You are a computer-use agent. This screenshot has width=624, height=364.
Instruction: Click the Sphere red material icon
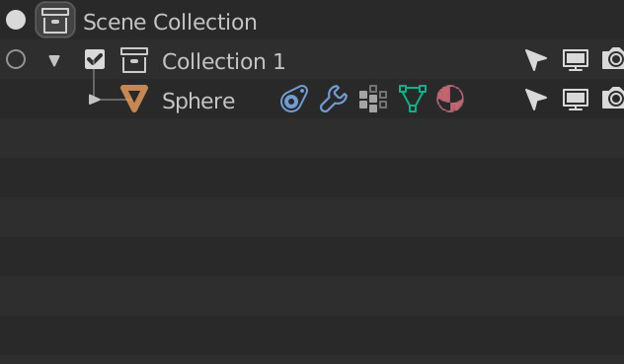450,99
